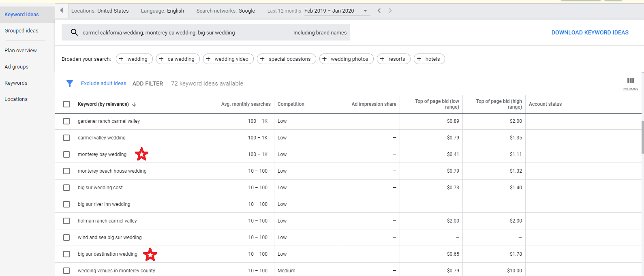This screenshot has height=276, width=644.
Task: Click the 'holman ranch carmel valley' keyword
Action: click(107, 221)
